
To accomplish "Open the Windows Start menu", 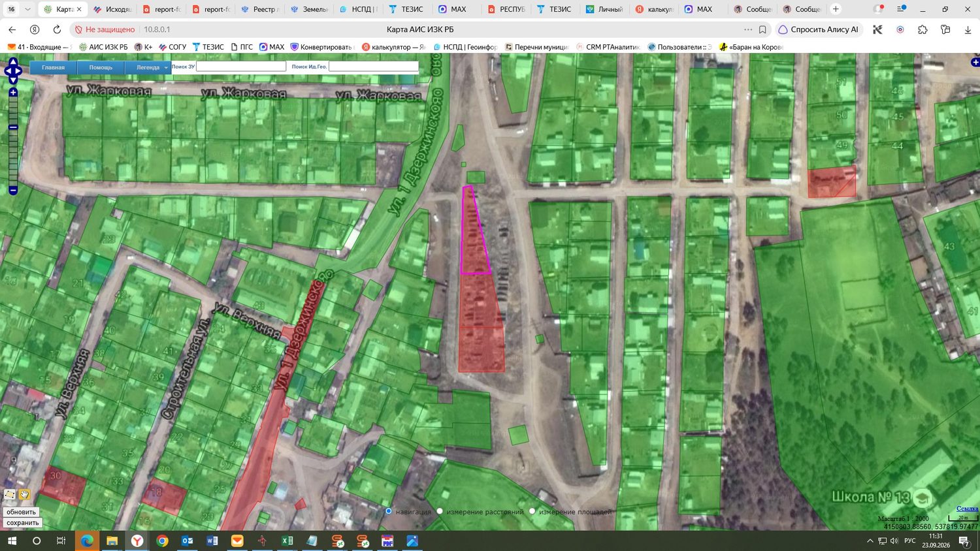I will 12,541.
